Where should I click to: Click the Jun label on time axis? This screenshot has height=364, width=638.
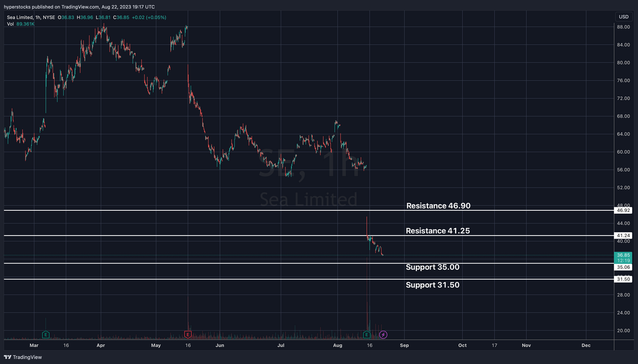point(220,345)
